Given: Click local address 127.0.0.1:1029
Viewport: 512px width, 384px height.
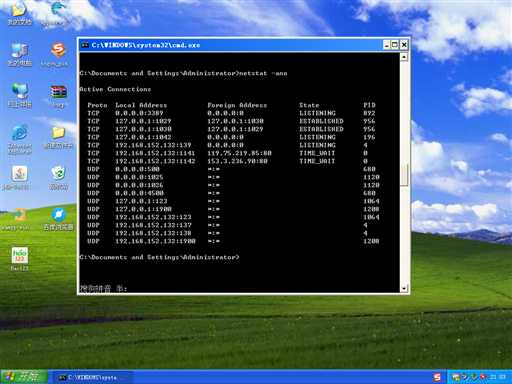Looking at the screenshot, I should pyautogui.click(x=143, y=121).
